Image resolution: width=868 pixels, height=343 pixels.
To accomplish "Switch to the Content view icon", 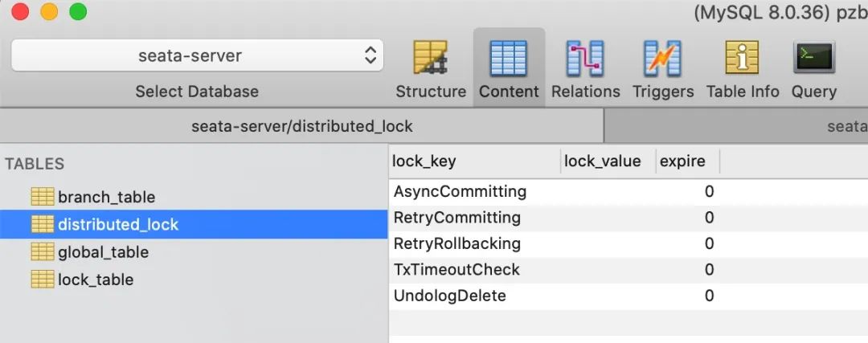I will pos(509,59).
